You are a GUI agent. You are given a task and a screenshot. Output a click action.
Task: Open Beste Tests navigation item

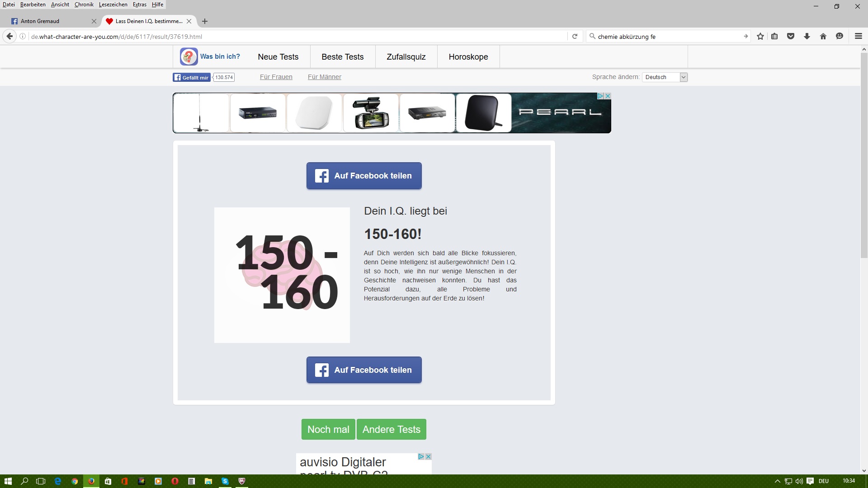[342, 57]
